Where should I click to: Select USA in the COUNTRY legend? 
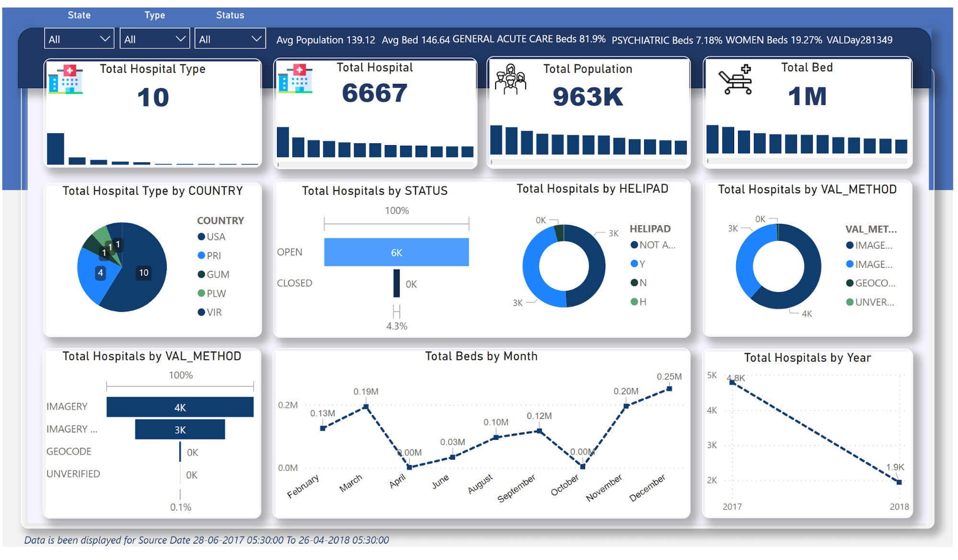pos(211,237)
